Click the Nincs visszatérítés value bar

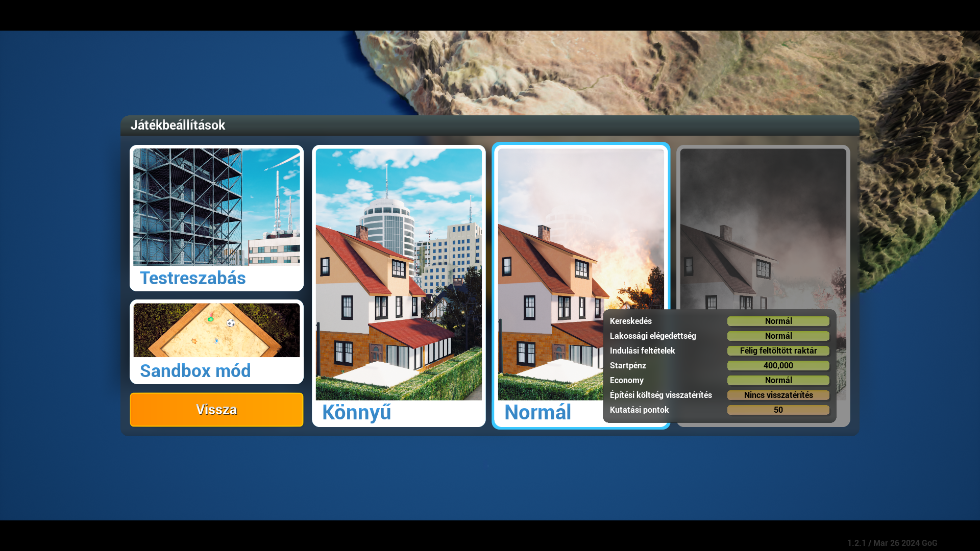pyautogui.click(x=778, y=395)
